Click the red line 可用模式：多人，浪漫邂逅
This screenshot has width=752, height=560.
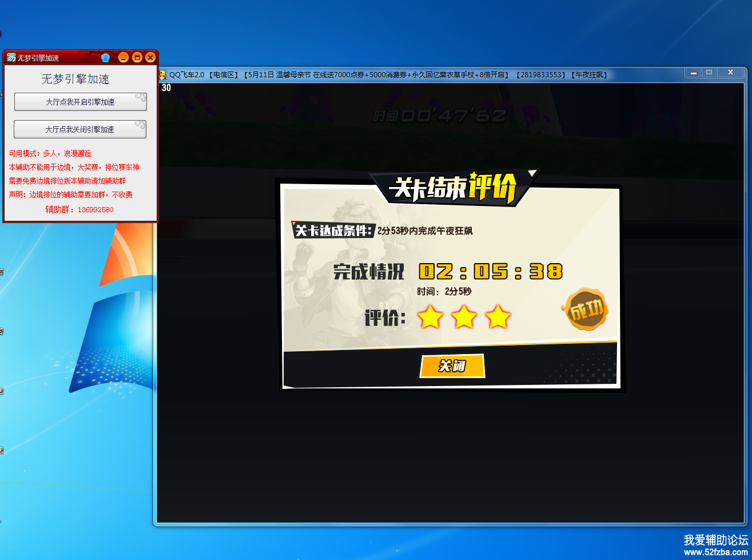click(x=50, y=153)
